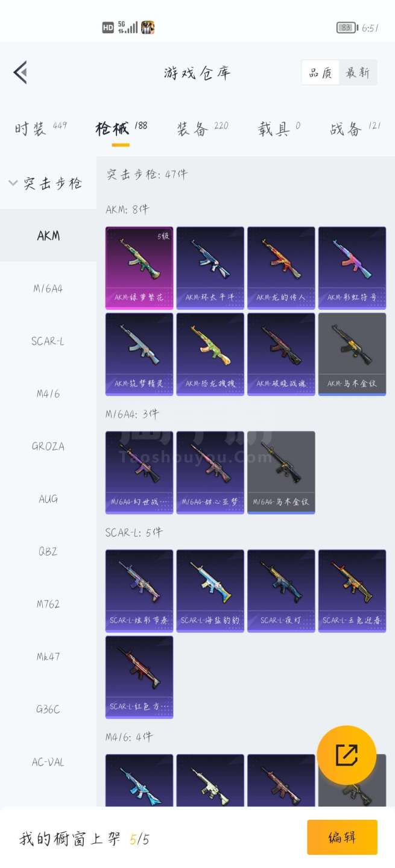Open the AKM-绿萝紫花 level 5 skin

(x=139, y=268)
